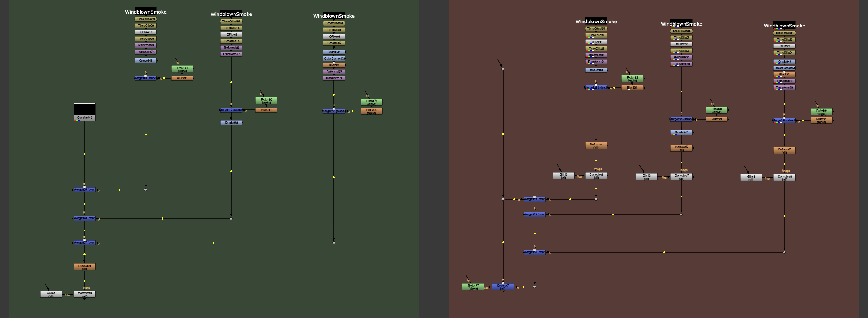Select the Constant13 node thumbnail

pyautogui.click(x=84, y=109)
